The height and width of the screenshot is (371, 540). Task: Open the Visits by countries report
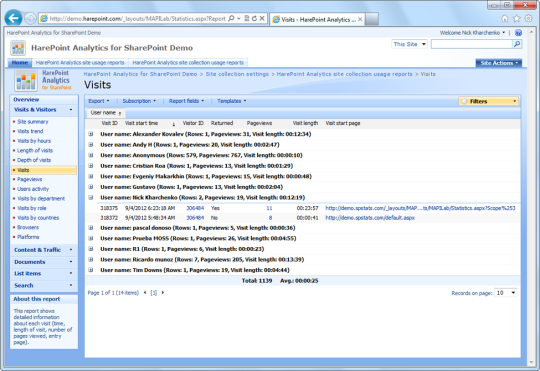(38, 218)
